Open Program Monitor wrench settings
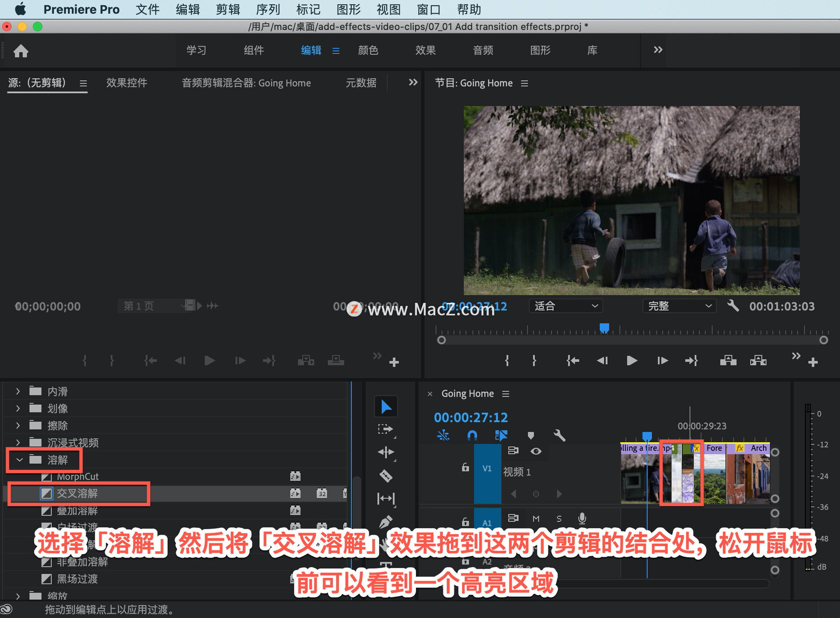Viewport: 840px width, 618px height. (733, 305)
